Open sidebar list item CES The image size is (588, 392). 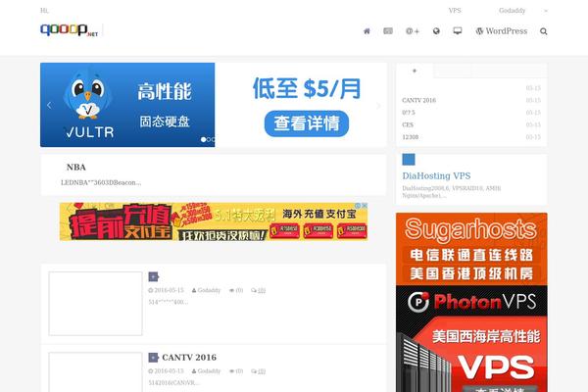coord(408,124)
